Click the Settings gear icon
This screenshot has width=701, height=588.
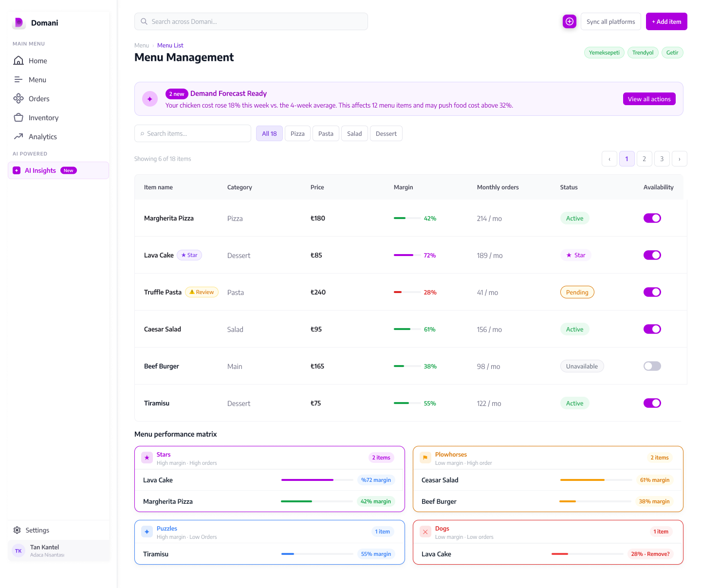click(17, 530)
